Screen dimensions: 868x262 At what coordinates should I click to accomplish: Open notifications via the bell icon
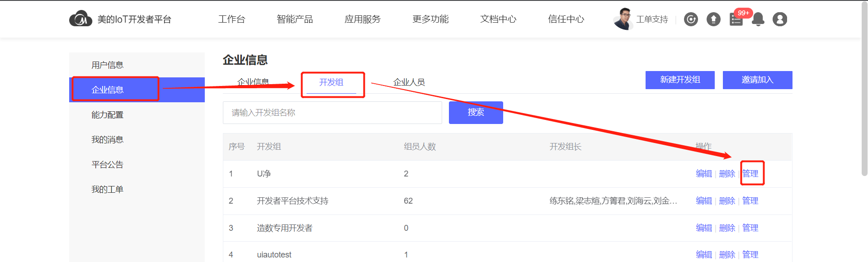click(x=758, y=19)
